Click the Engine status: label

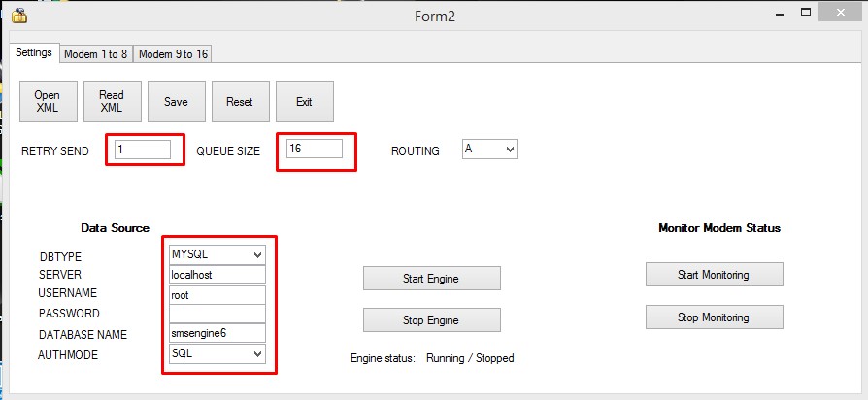(x=384, y=358)
